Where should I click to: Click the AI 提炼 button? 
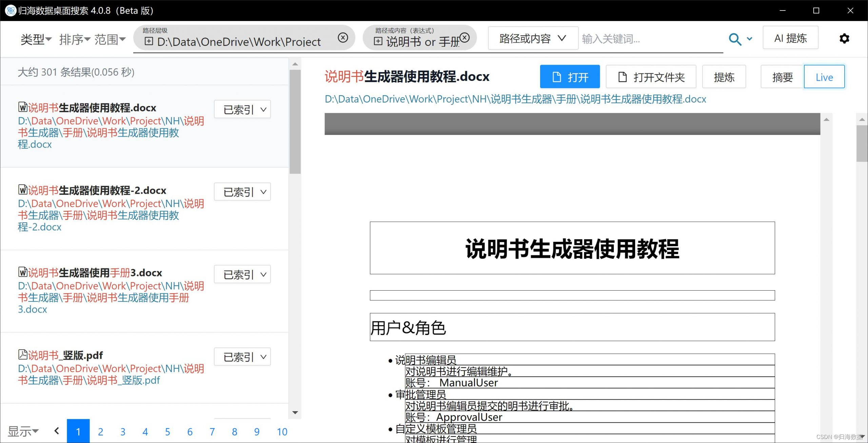pos(790,38)
